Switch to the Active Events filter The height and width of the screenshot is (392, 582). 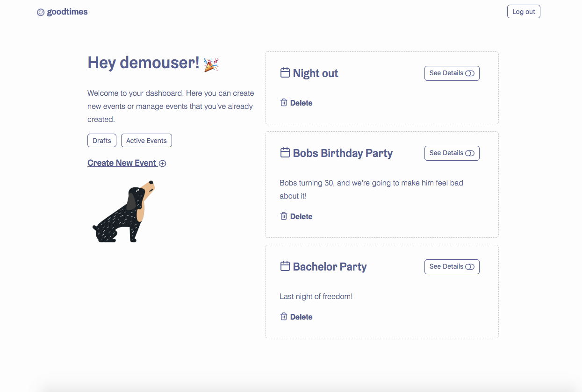146,141
